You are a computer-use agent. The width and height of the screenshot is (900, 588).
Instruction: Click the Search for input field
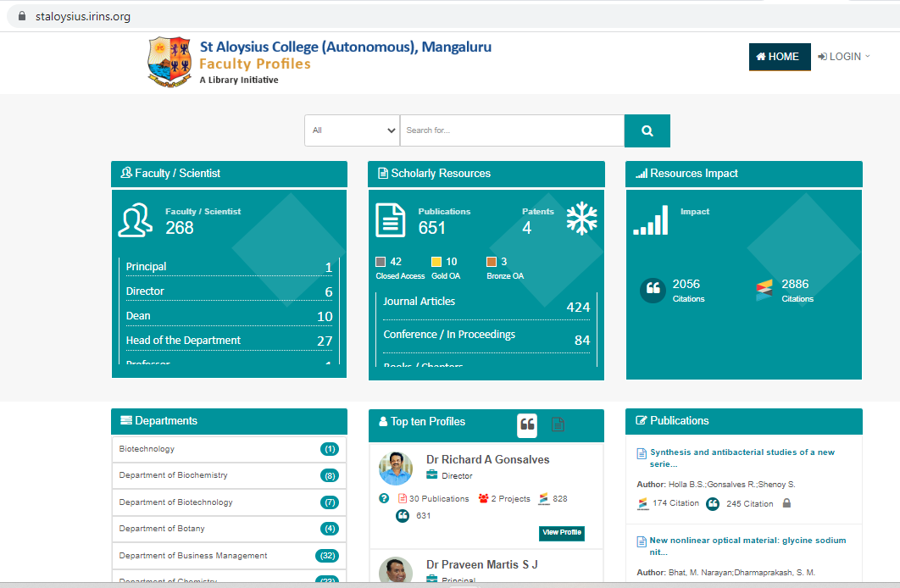tap(512, 130)
